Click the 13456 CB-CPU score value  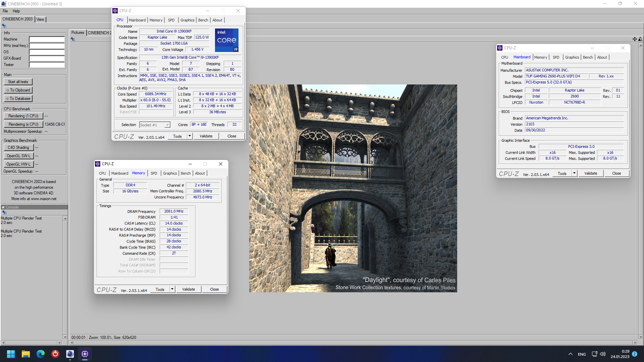tap(55, 124)
